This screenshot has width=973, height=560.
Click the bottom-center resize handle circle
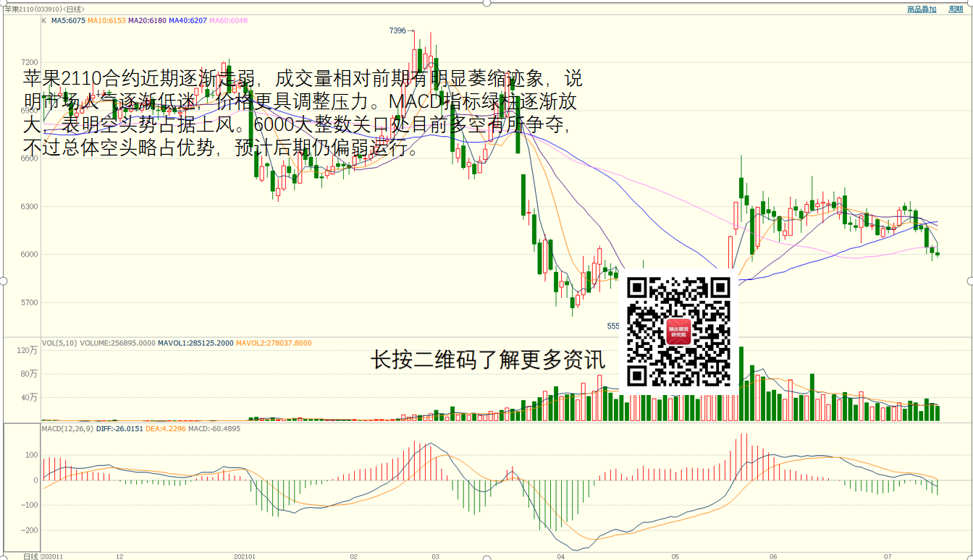tap(486, 558)
